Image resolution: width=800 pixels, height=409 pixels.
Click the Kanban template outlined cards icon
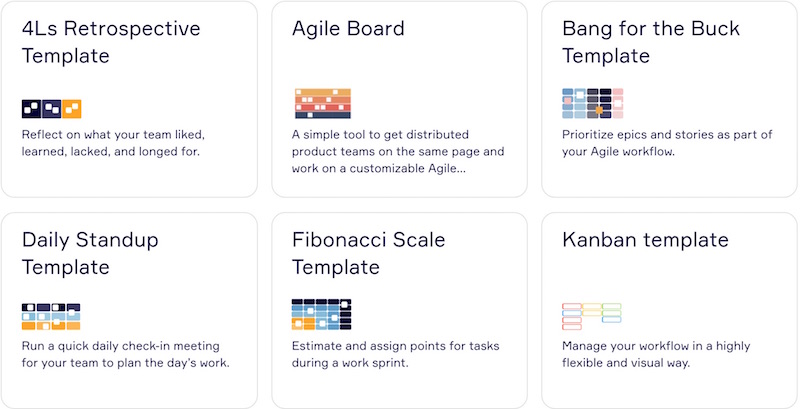[592, 316]
